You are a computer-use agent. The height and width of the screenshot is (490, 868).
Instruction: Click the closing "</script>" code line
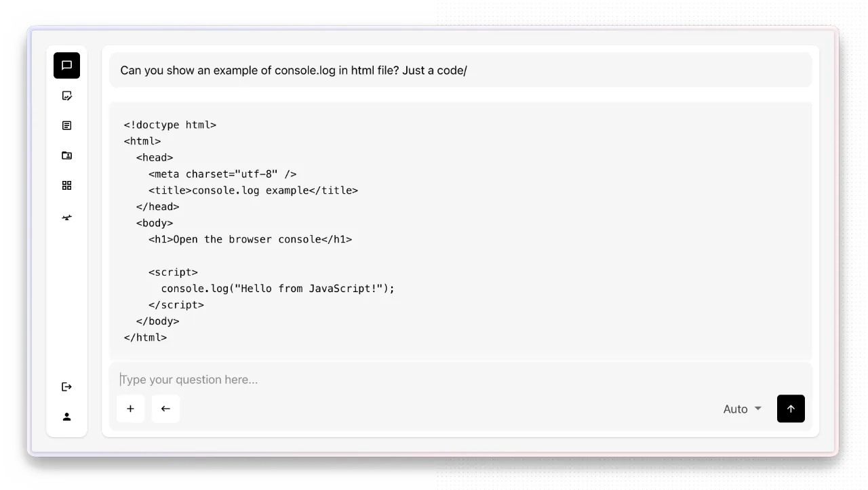point(176,305)
